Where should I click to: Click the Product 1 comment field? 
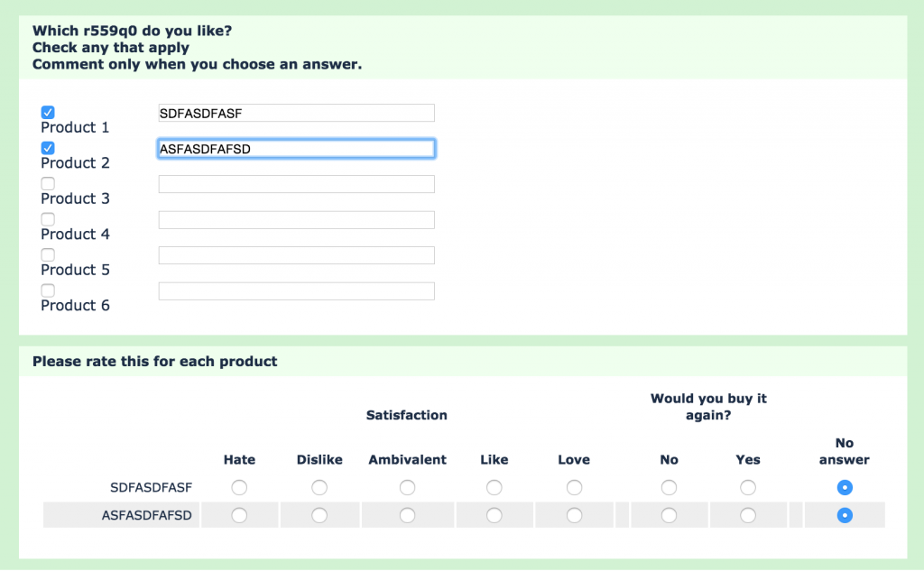[x=296, y=113]
